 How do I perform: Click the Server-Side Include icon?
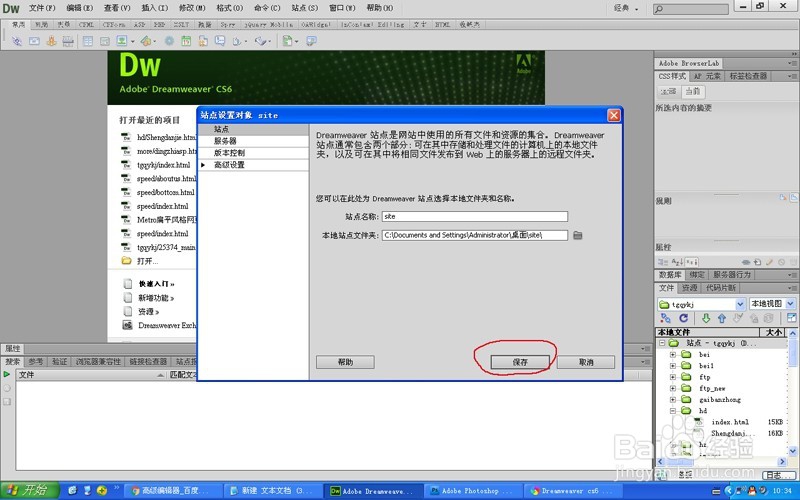click(x=203, y=41)
